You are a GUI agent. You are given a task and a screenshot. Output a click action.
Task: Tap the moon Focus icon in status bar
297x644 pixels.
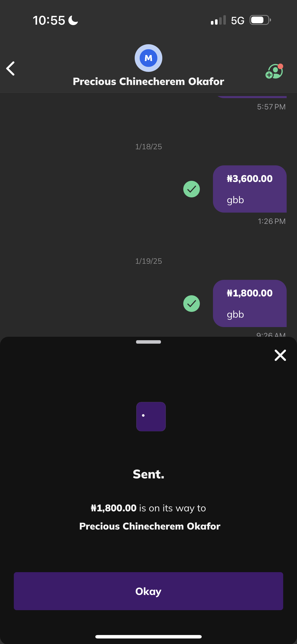click(x=73, y=20)
